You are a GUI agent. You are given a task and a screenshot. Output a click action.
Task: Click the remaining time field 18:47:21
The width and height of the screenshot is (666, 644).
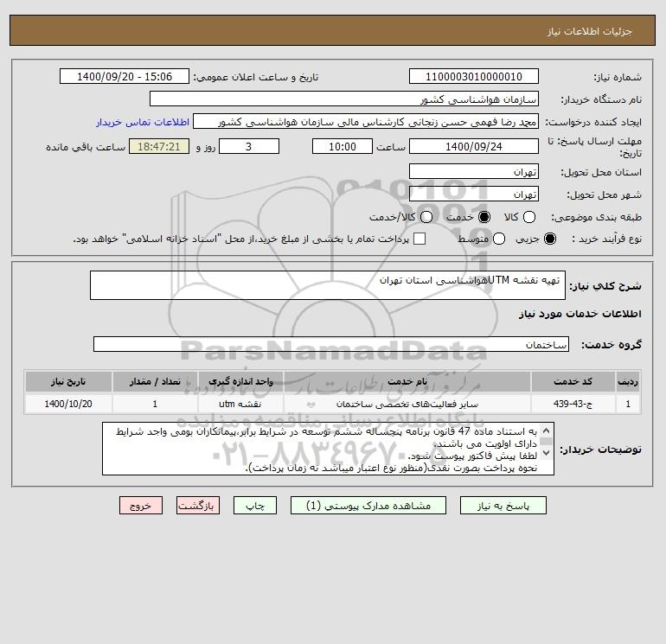159,146
